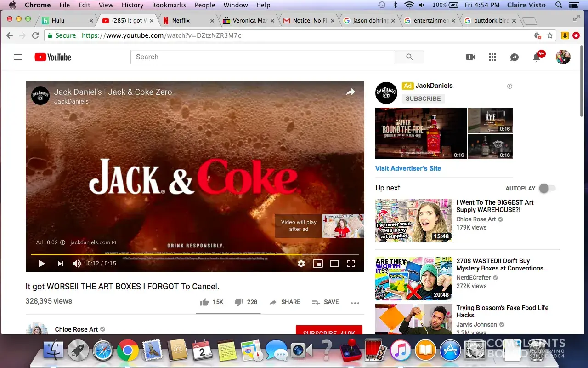This screenshot has width=588, height=368.
Task: Open Spotlight search in the menu bar
Action: click(x=559, y=5)
